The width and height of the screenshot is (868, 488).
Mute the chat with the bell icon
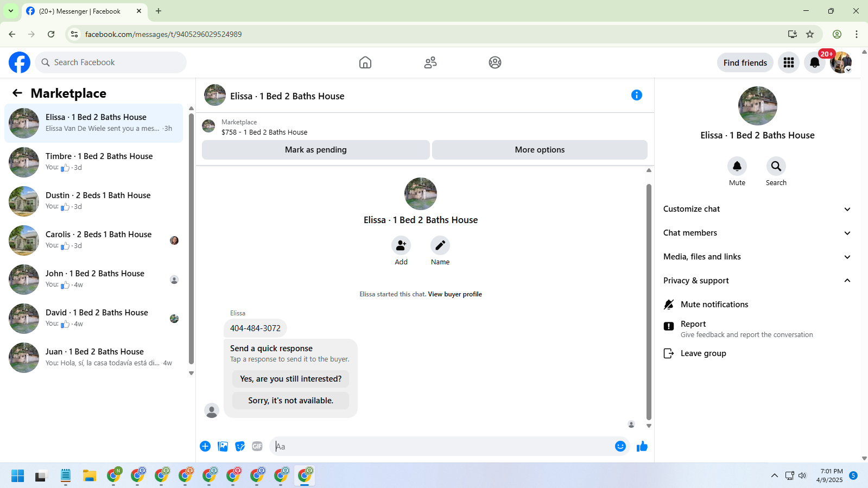[x=737, y=166]
